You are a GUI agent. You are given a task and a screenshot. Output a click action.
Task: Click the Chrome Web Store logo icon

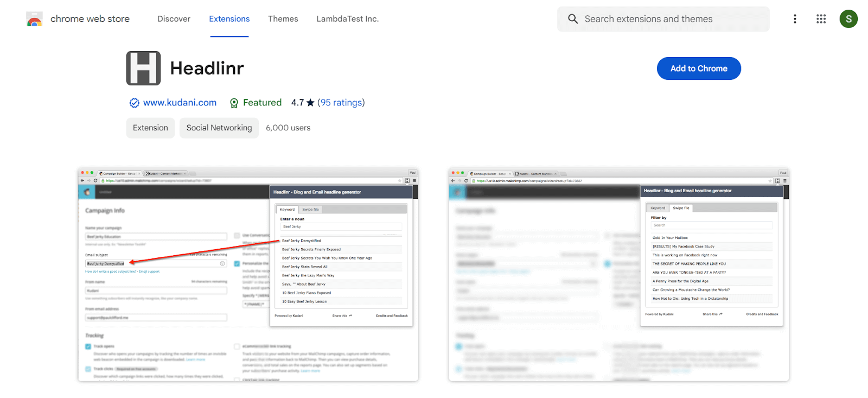point(34,19)
